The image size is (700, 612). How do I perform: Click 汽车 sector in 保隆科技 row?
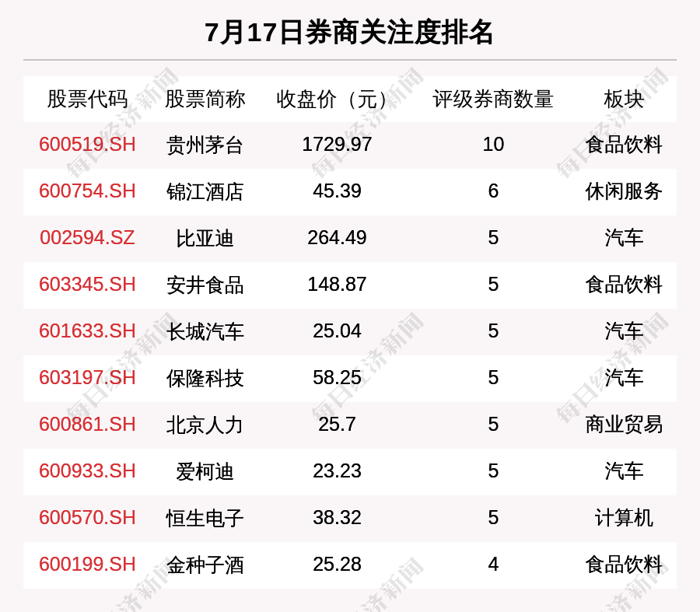tap(624, 379)
